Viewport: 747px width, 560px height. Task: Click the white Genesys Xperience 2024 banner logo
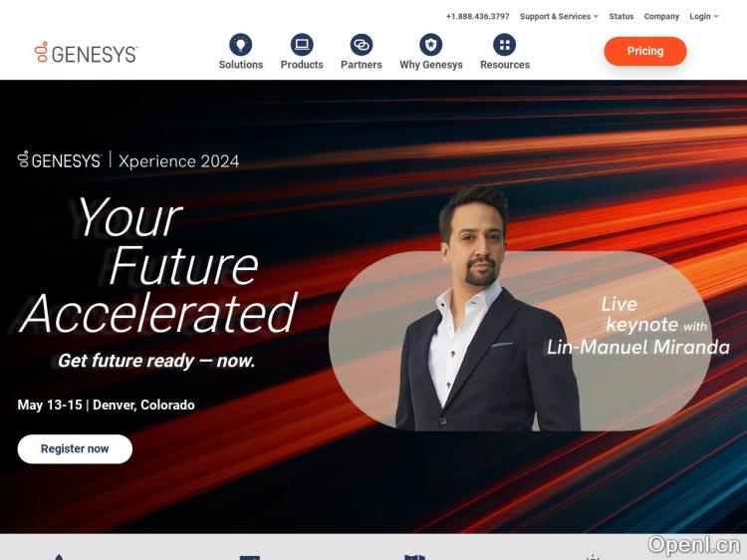128,160
